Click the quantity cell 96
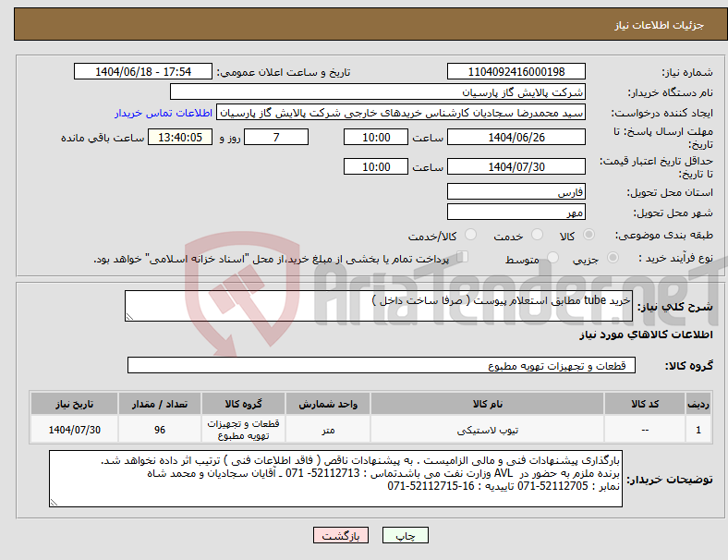728x560 pixels. [x=160, y=430]
